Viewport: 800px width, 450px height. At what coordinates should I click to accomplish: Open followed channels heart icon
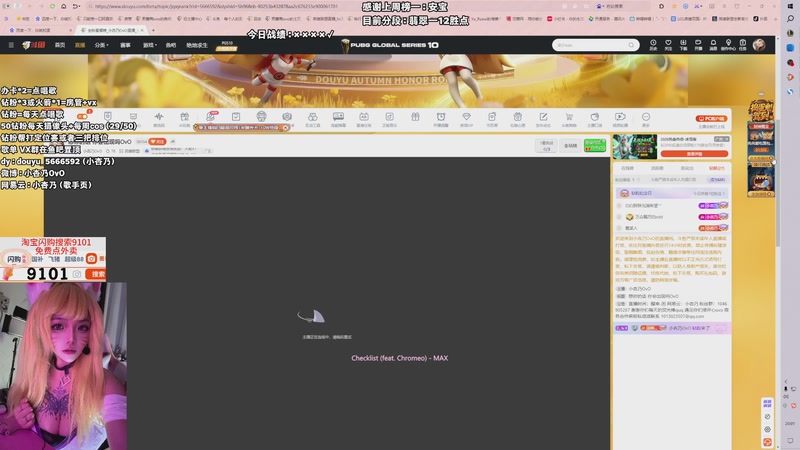click(x=668, y=45)
